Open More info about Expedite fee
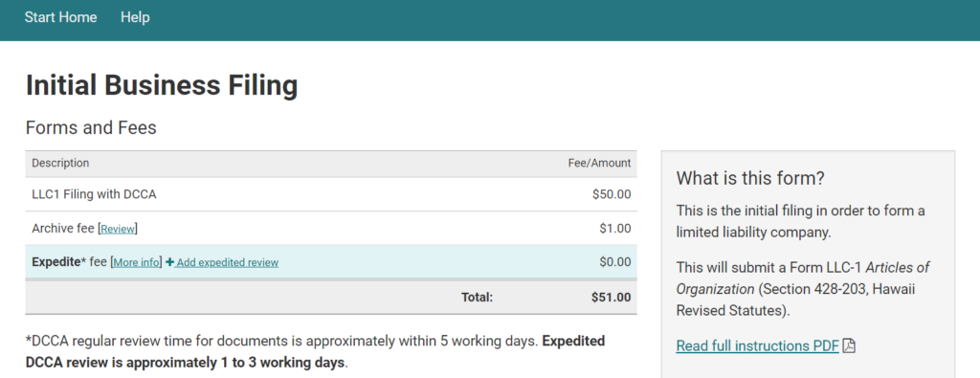980x378 pixels. pyautogui.click(x=136, y=263)
